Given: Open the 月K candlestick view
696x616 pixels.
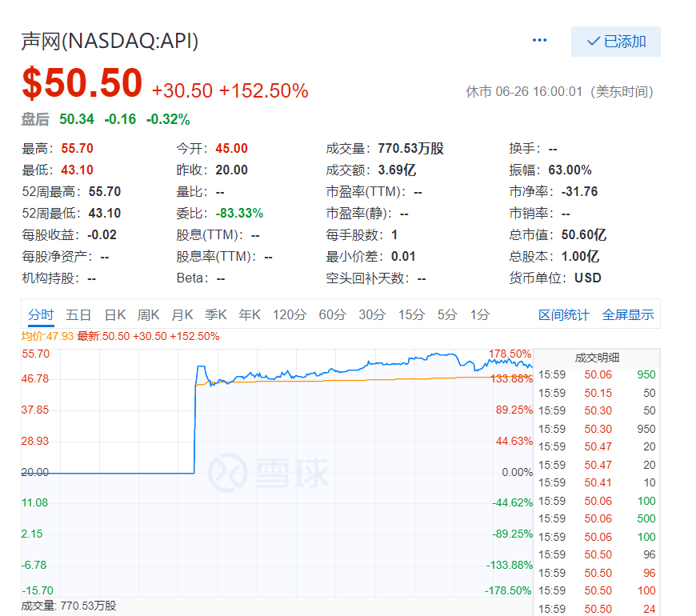Looking at the screenshot, I should (x=182, y=315).
